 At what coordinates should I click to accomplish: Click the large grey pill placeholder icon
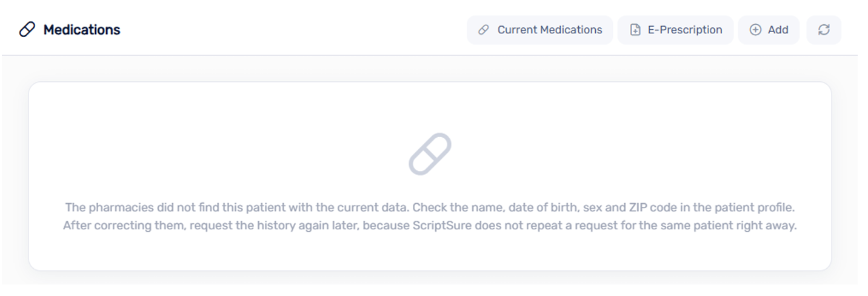coord(430,153)
